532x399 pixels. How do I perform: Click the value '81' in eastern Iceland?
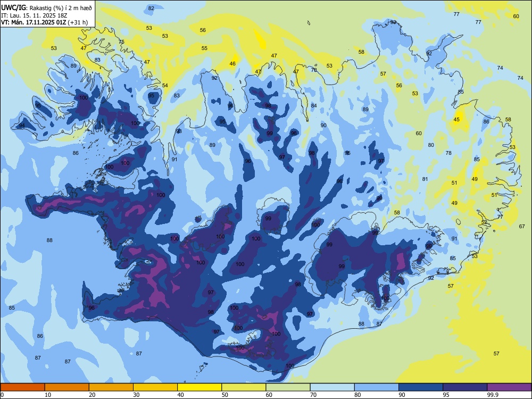tap(425, 179)
